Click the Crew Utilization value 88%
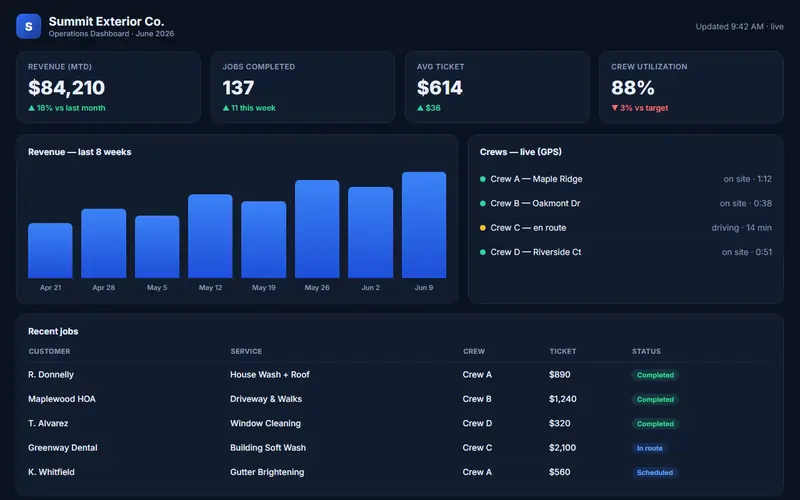 pyautogui.click(x=633, y=88)
